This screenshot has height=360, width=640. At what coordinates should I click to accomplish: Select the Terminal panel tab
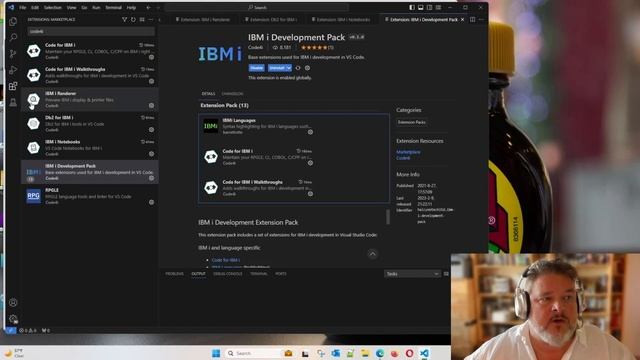coord(259,274)
